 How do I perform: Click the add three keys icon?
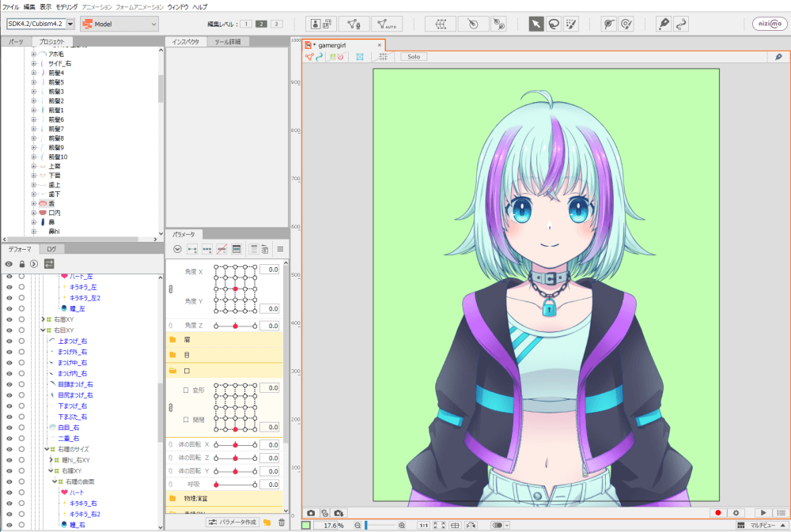click(206, 249)
